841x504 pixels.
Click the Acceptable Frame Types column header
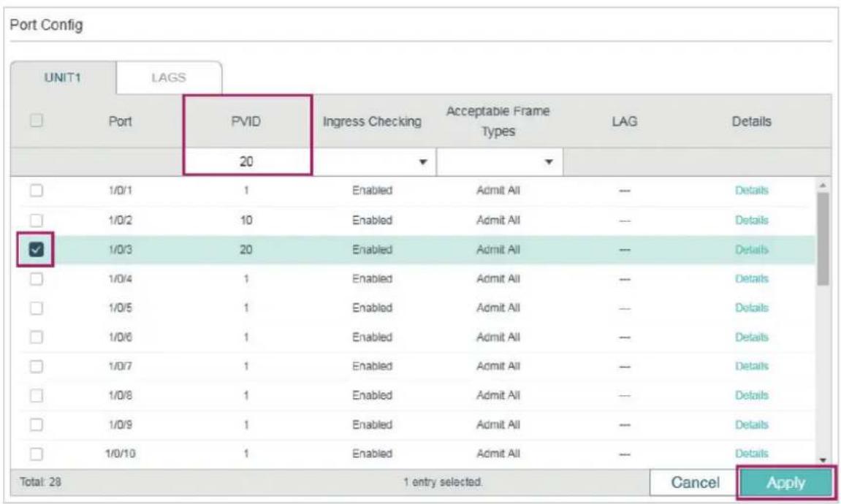coord(498,121)
